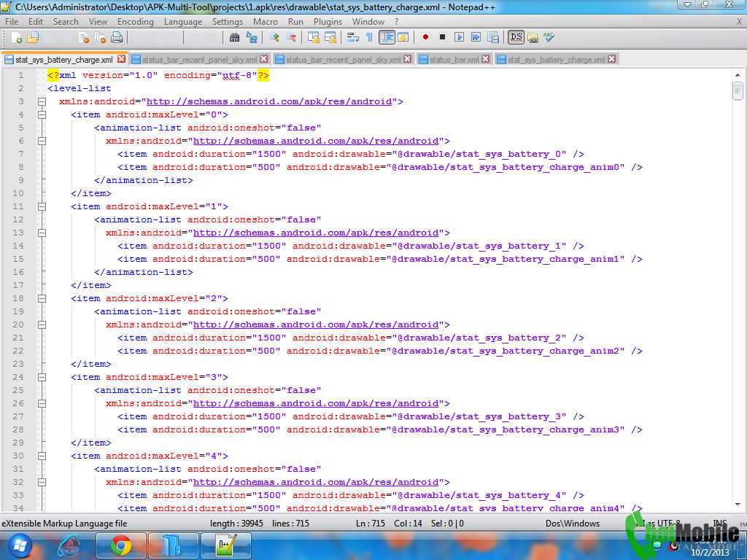Zoom in using the magnifier plus icon

tap(274, 37)
